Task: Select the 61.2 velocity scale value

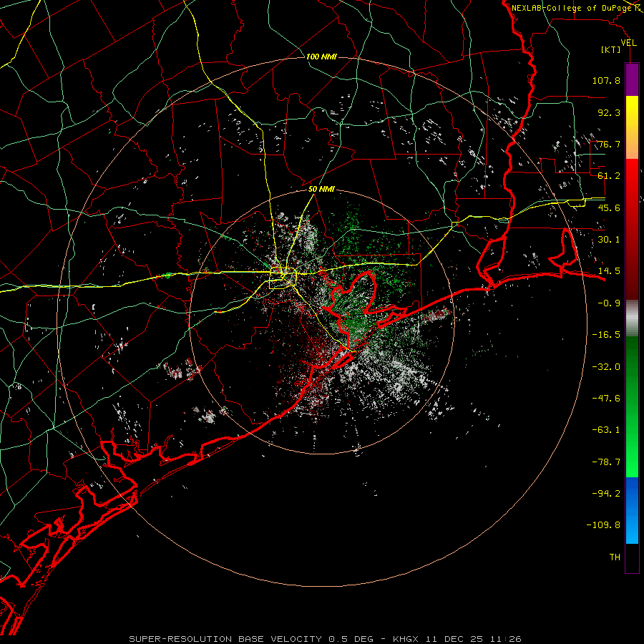Action: pyautogui.click(x=609, y=176)
